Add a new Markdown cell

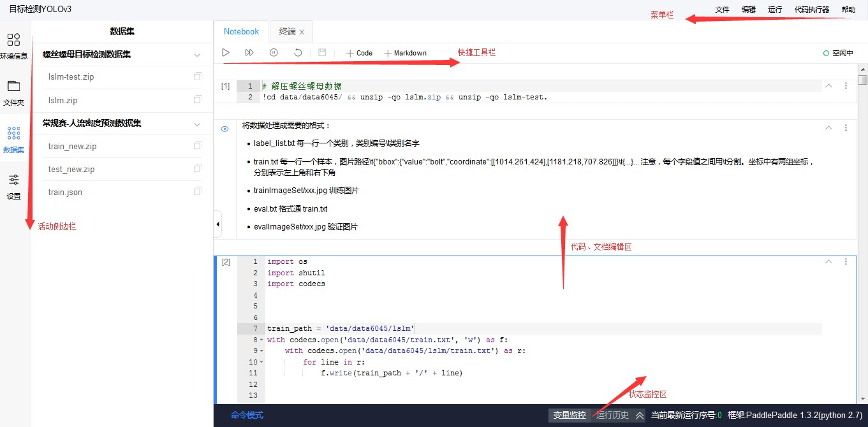click(405, 53)
